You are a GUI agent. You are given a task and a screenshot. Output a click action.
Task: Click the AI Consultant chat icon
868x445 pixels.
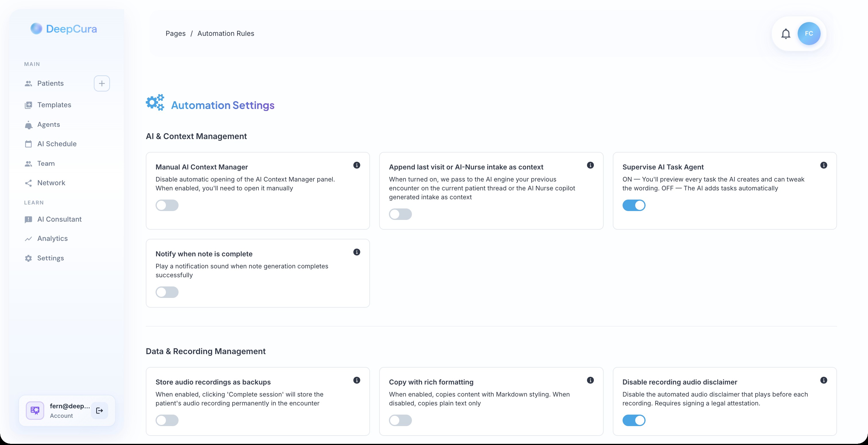(28, 219)
